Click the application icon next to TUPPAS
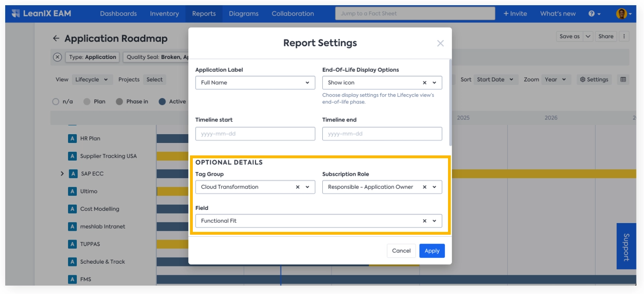This screenshot has height=294, width=644. [72, 244]
